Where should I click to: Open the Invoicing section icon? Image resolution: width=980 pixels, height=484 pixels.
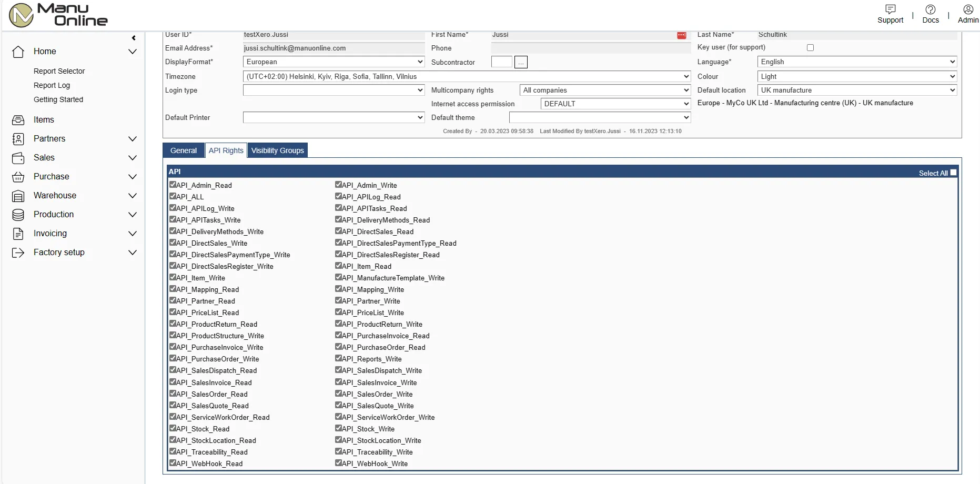18,233
